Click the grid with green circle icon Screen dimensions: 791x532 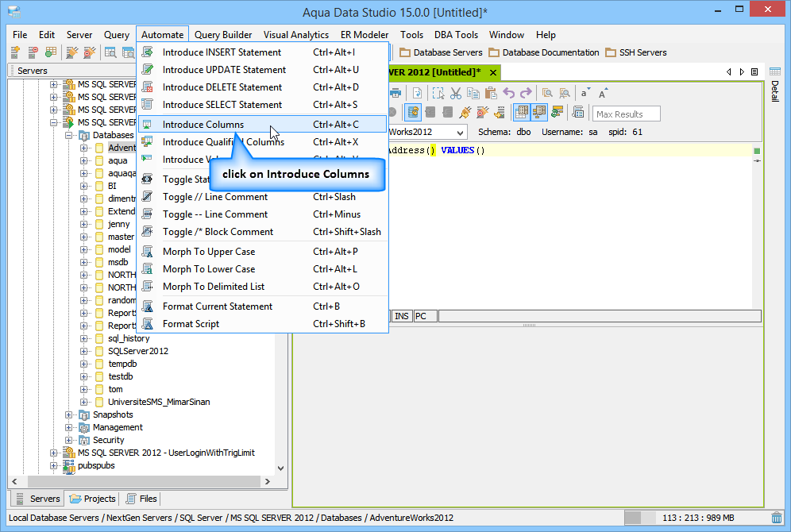51,52
